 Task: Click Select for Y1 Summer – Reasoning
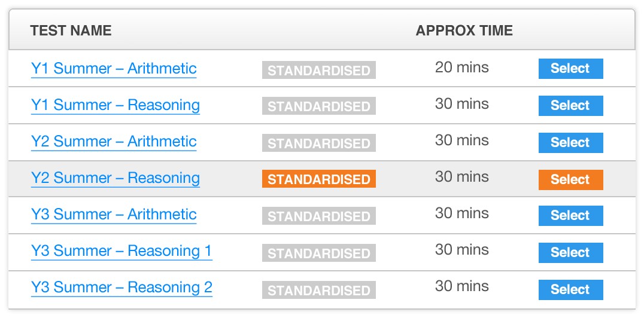click(570, 105)
